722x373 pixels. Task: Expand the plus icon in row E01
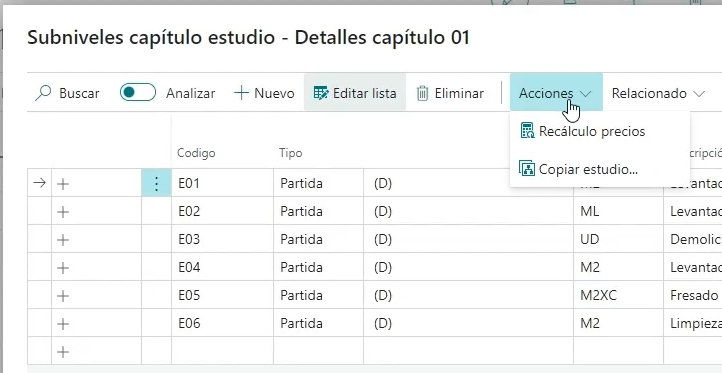pyautogui.click(x=63, y=184)
